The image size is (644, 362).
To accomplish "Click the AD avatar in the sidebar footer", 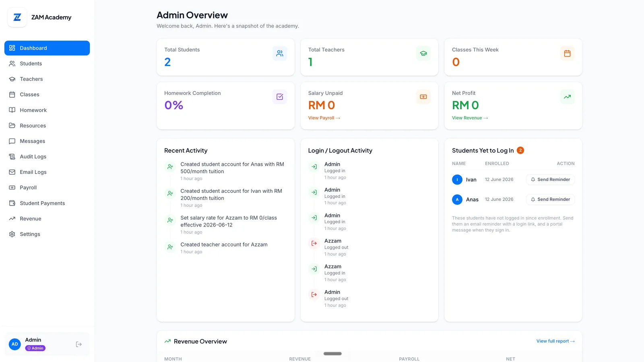I will pos(15,344).
